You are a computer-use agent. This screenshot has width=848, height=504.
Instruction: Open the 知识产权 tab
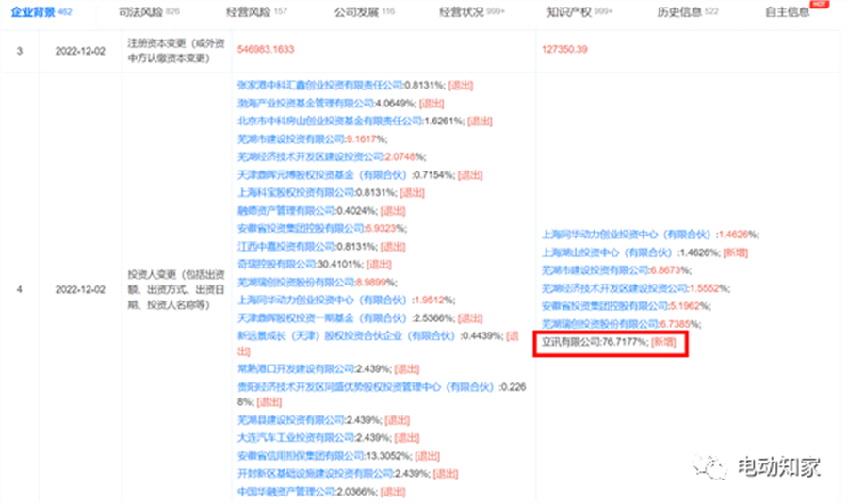coord(579,11)
